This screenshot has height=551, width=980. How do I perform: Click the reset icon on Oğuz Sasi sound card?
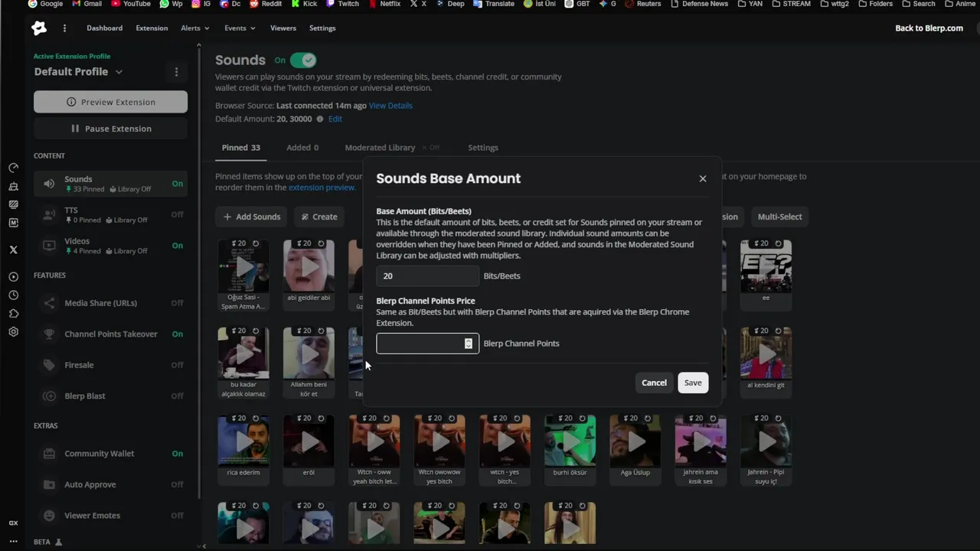[x=256, y=243]
